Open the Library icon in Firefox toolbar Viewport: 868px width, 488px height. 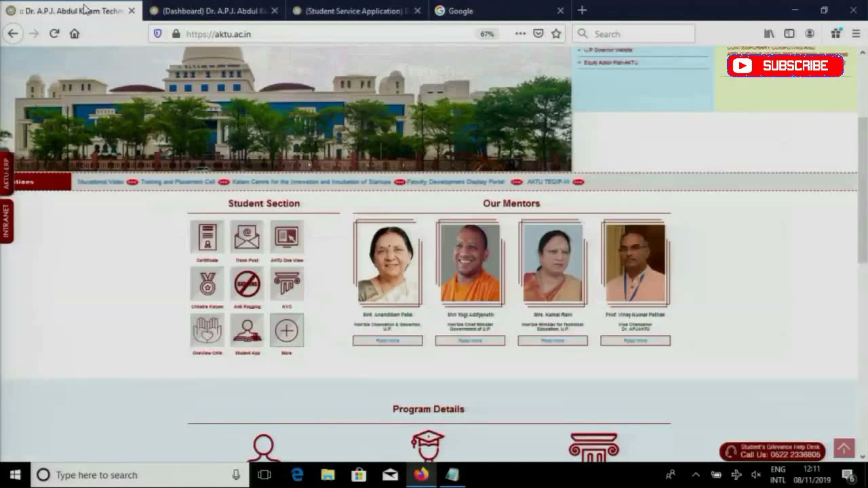[769, 33]
